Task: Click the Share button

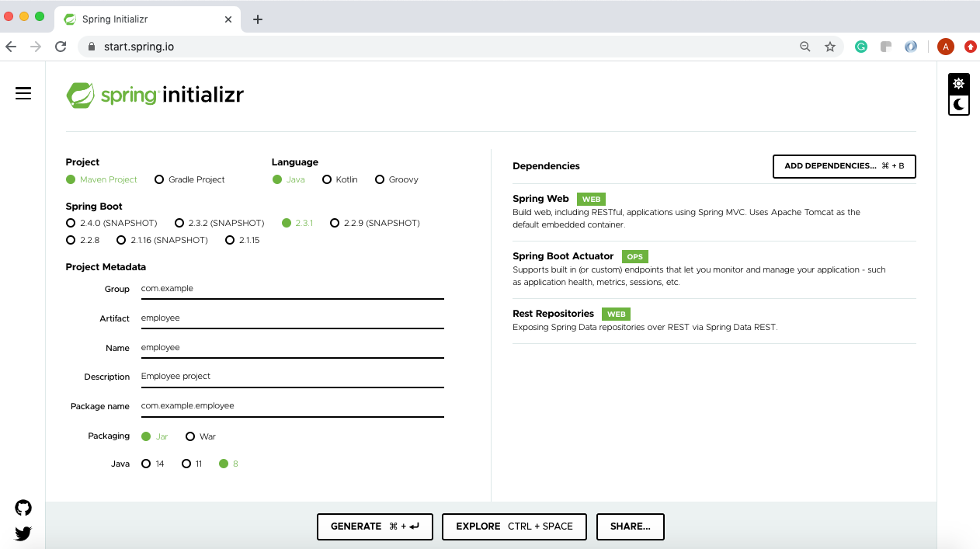Action: [x=630, y=526]
